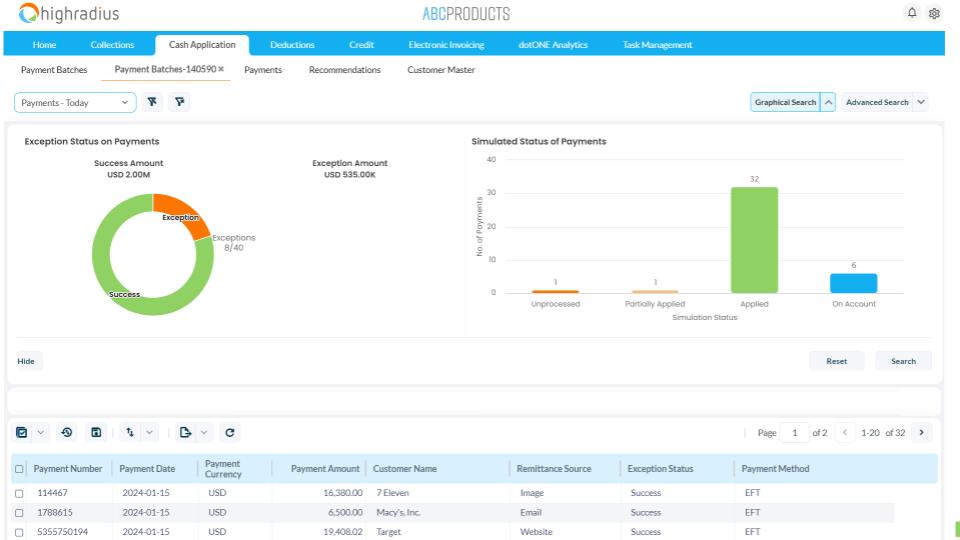Click the export icon in grid toolbar
The width and height of the screenshot is (960, 540).
185,432
